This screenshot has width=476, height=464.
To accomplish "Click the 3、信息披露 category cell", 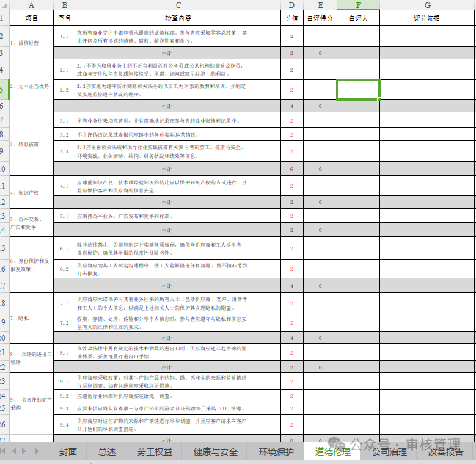I will [x=32, y=144].
